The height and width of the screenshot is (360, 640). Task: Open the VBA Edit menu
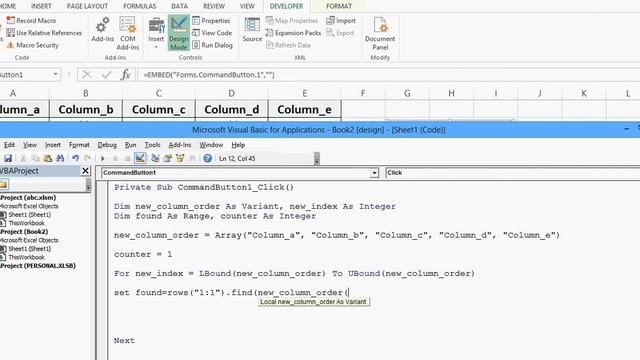coord(9,145)
